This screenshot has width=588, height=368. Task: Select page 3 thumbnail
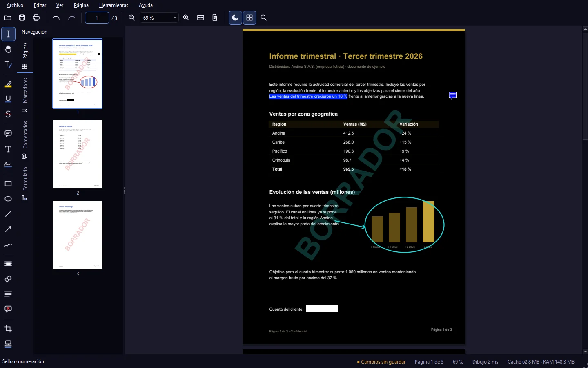78,235
